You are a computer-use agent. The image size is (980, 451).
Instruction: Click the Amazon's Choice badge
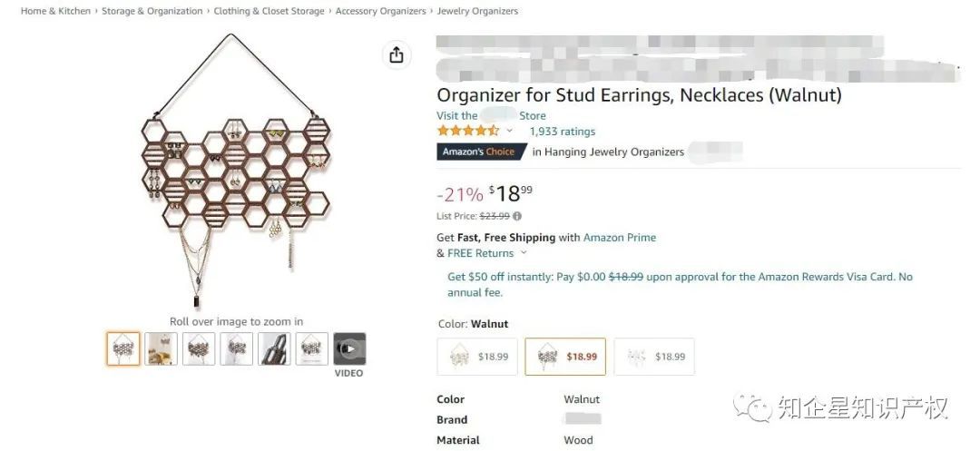click(x=480, y=152)
